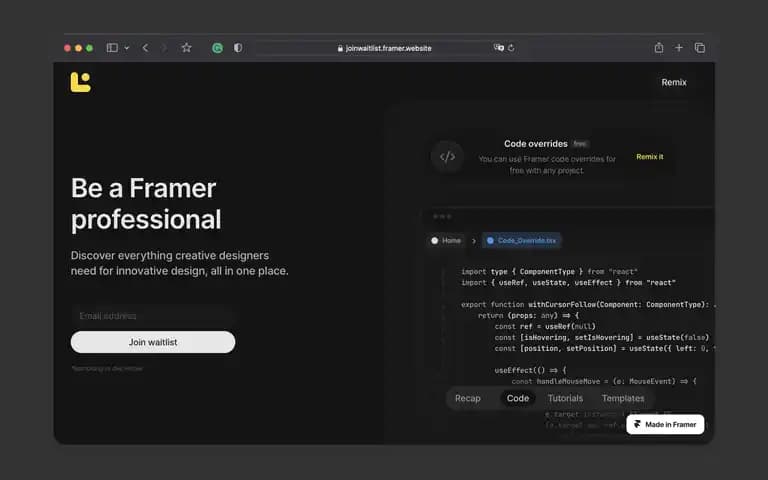The width and height of the screenshot is (768, 480).
Task: Click the "const ref = useRef(null)" code line
Action: (x=545, y=326)
